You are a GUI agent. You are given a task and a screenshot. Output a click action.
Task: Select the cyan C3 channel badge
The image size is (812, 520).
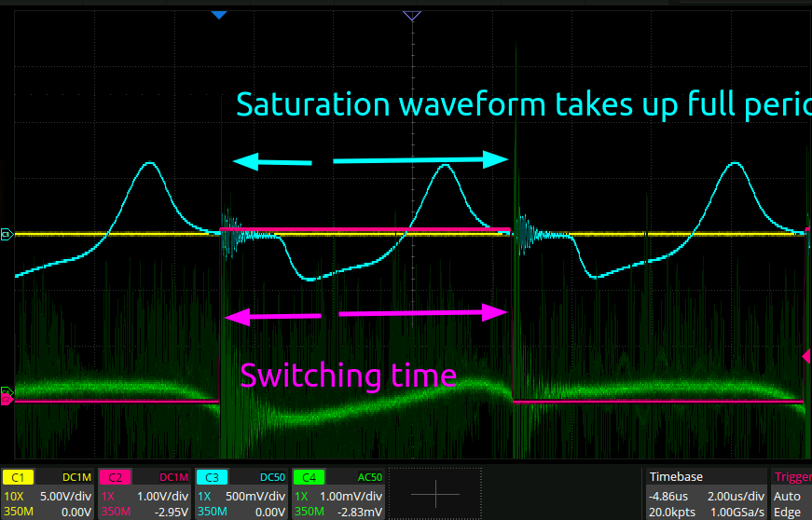pyautogui.click(x=212, y=477)
